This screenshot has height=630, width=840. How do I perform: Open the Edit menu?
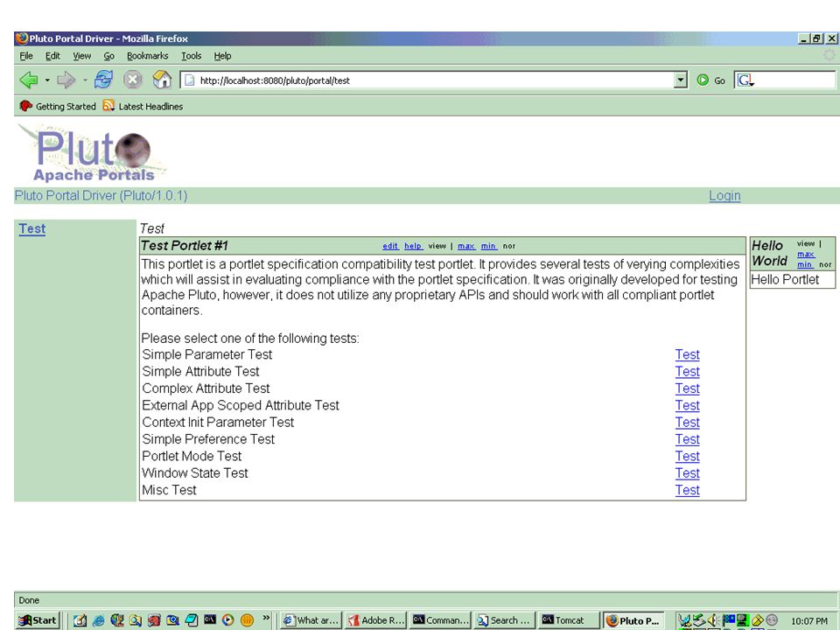(52, 56)
